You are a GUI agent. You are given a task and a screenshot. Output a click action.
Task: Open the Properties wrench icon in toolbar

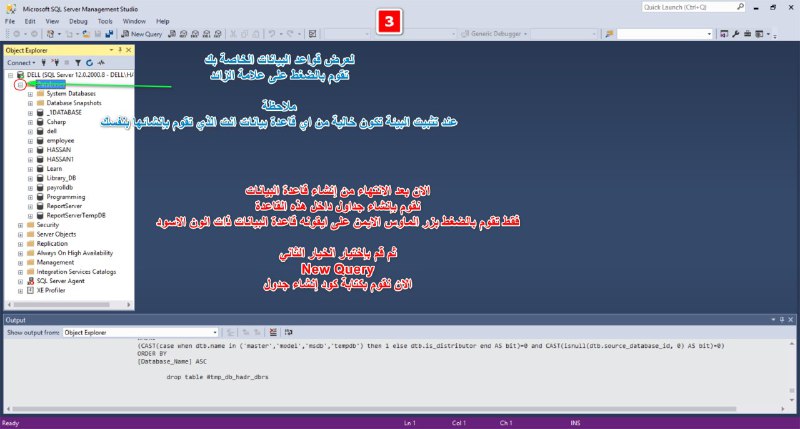(736, 34)
